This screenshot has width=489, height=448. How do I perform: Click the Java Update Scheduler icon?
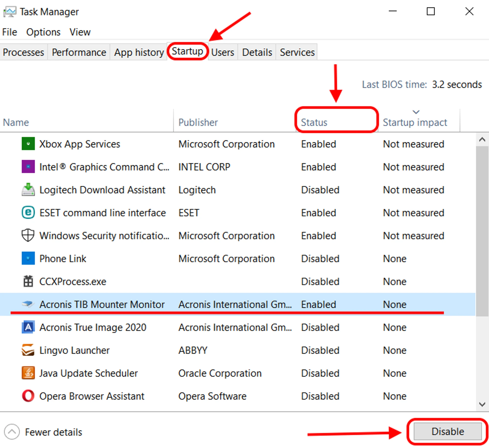pos(28,373)
